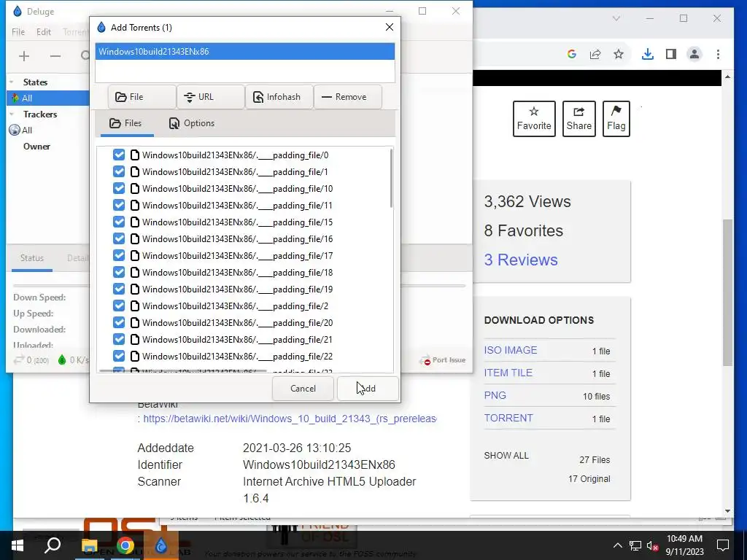
Task: Bookmark this page with the star icon
Action: tap(619, 54)
